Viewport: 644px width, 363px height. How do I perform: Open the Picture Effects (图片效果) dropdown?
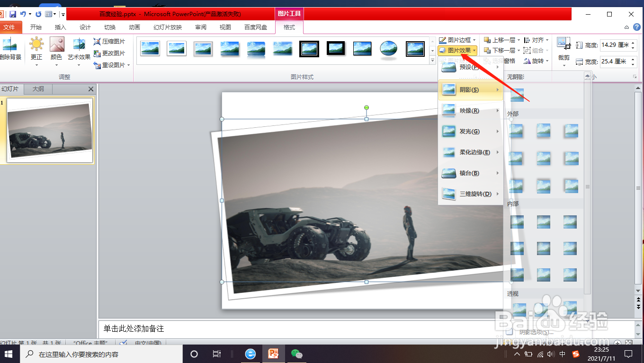pos(457,50)
